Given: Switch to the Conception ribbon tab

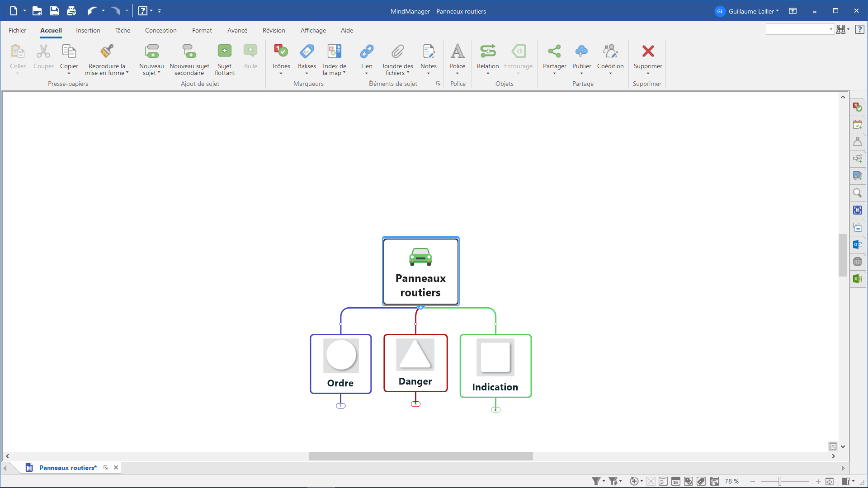Looking at the screenshot, I should point(160,30).
